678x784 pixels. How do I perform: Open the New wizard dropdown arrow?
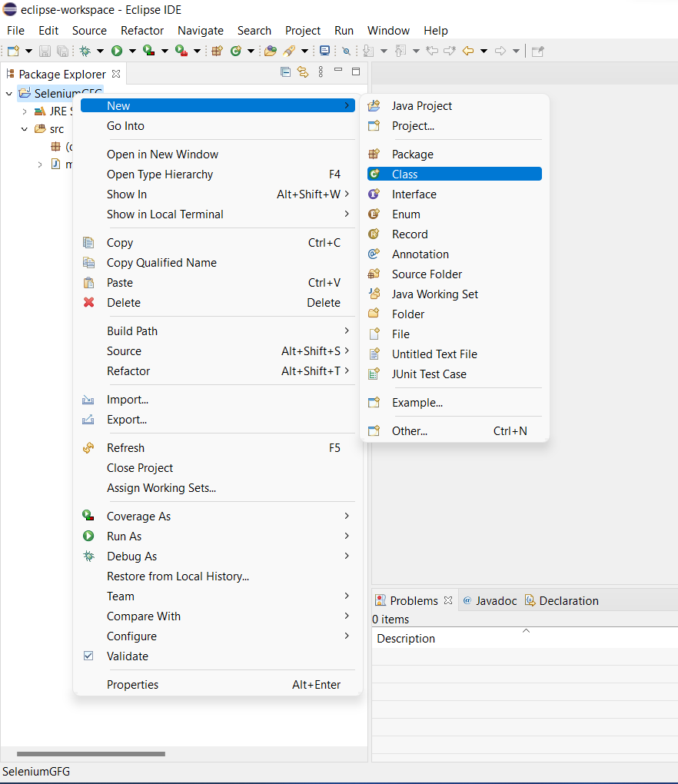pos(28,51)
